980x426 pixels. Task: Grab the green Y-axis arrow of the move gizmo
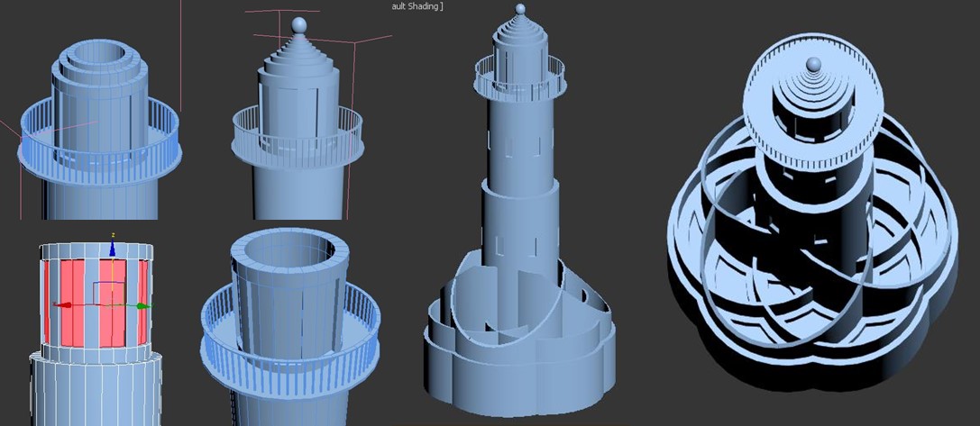click(x=143, y=306)
